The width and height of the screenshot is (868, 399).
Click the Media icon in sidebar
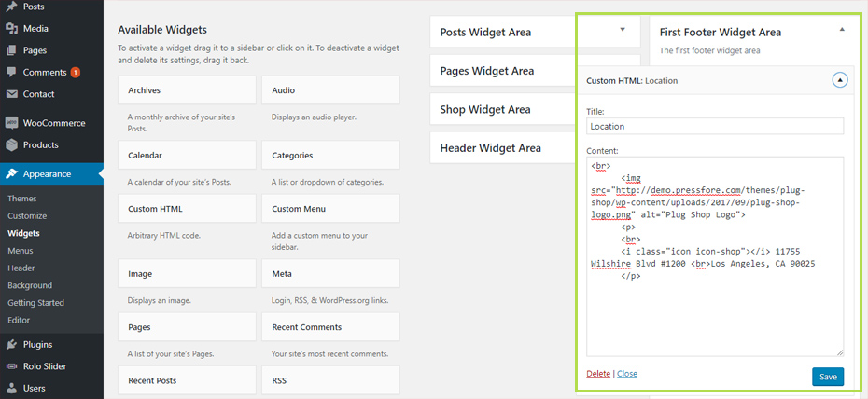coord(11,28)
